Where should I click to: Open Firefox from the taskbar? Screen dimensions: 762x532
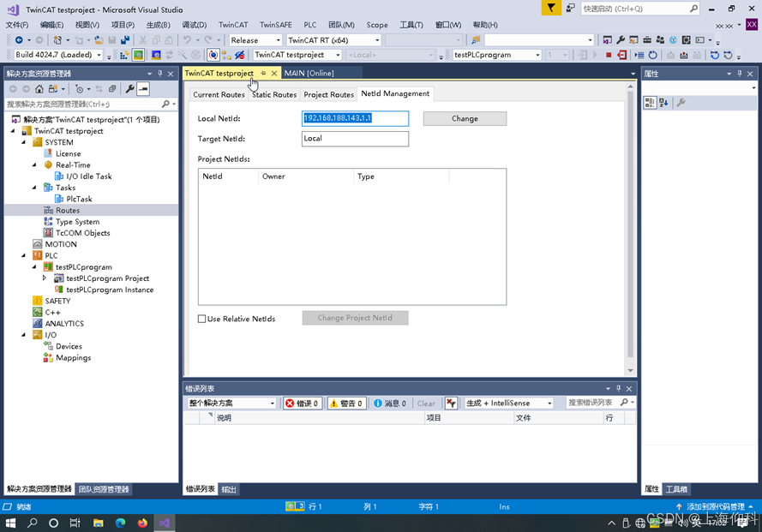(x=142, y=523)
